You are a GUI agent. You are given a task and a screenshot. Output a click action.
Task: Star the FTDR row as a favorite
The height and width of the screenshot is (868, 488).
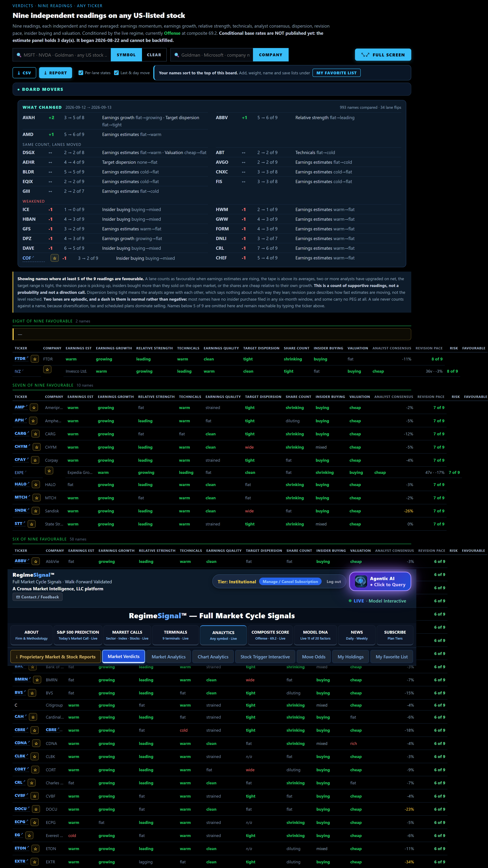(35, 359)
